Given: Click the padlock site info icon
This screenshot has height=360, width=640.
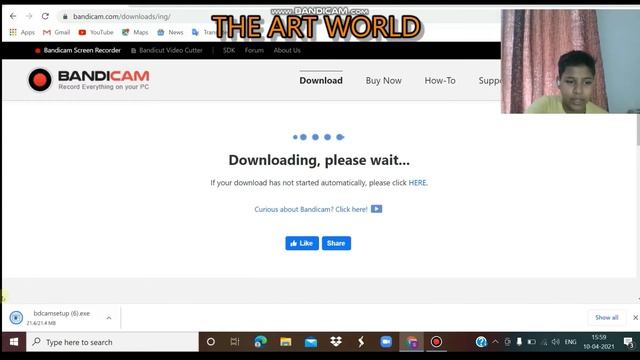Looking at the screenshot, I should [65, 17].
